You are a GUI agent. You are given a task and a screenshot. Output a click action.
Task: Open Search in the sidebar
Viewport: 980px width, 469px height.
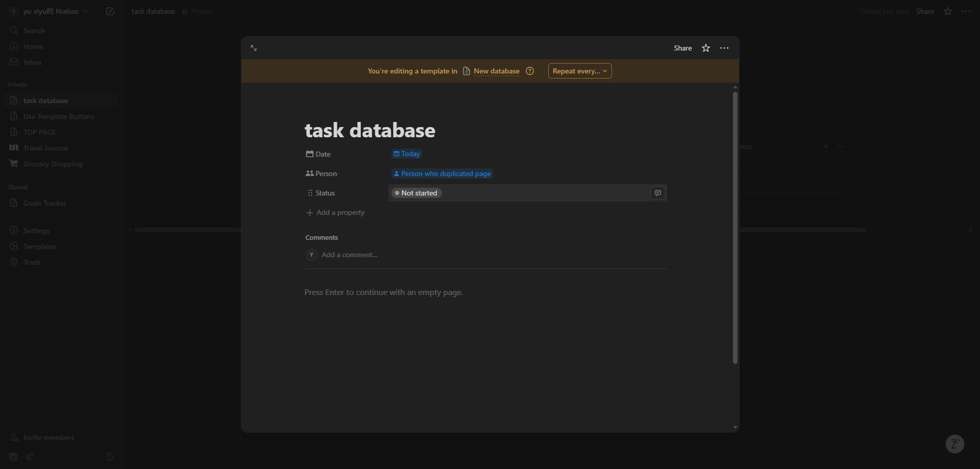(60, 31)
